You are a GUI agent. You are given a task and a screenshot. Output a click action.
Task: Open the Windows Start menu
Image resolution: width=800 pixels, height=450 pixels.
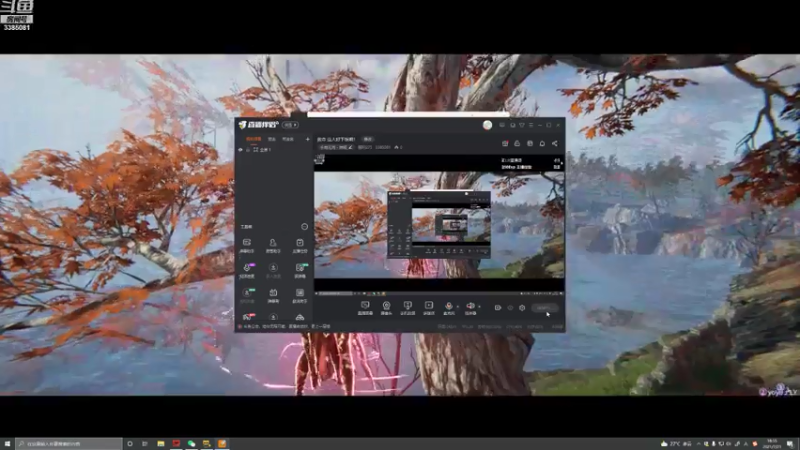[x=7, y=444]
